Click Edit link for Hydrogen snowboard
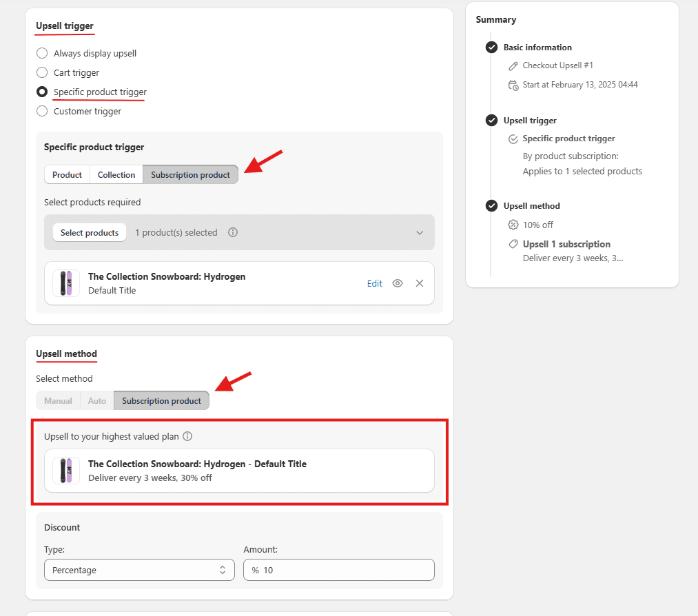The height and width of the screenshot is (616, 698). coord(374,283)
